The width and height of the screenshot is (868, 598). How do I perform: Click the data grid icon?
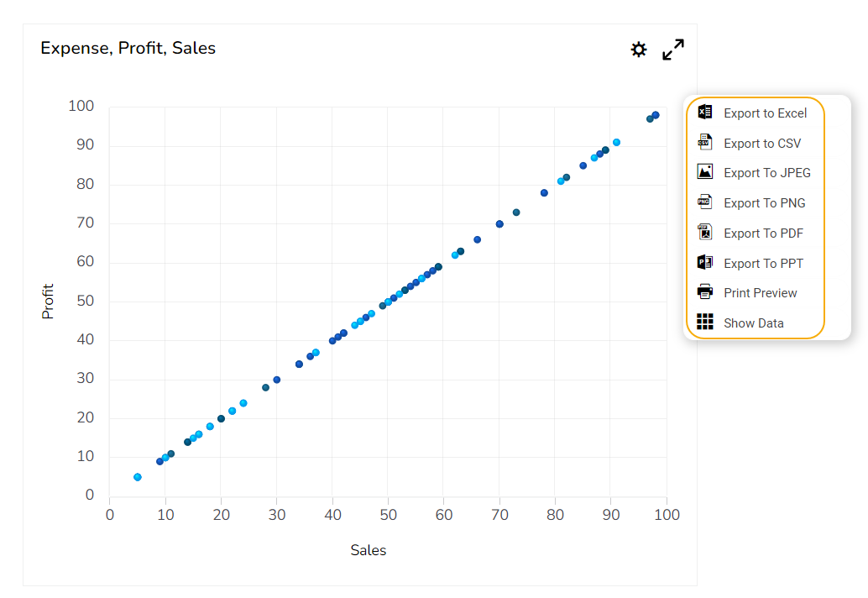(705, 323)
